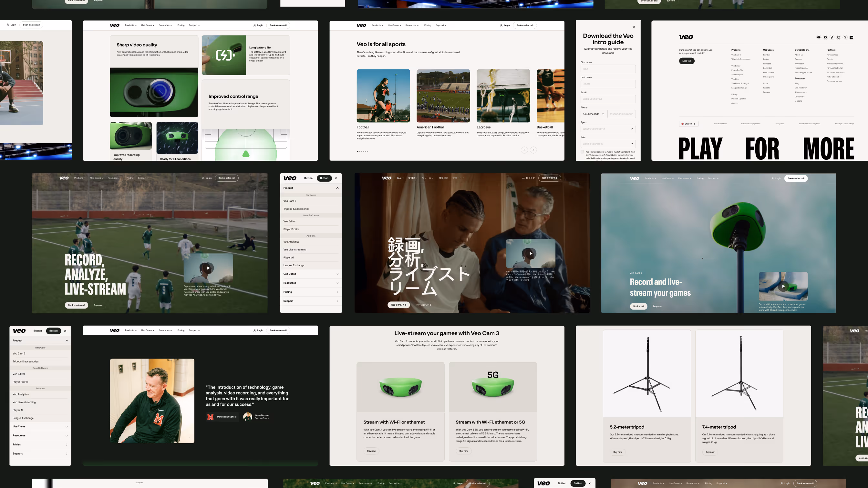Screen dimensions: 868x488
Task: Click the Lacrosse sport card image
Action: 503,96
